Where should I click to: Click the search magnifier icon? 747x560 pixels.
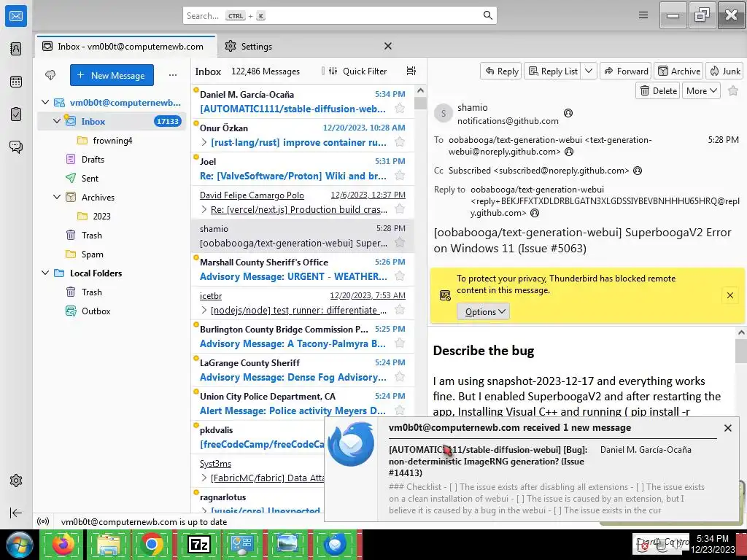(x=487, y=15)
